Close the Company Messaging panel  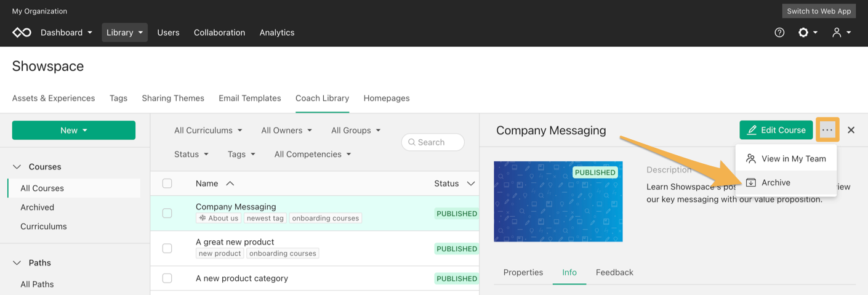coord(851,130)
